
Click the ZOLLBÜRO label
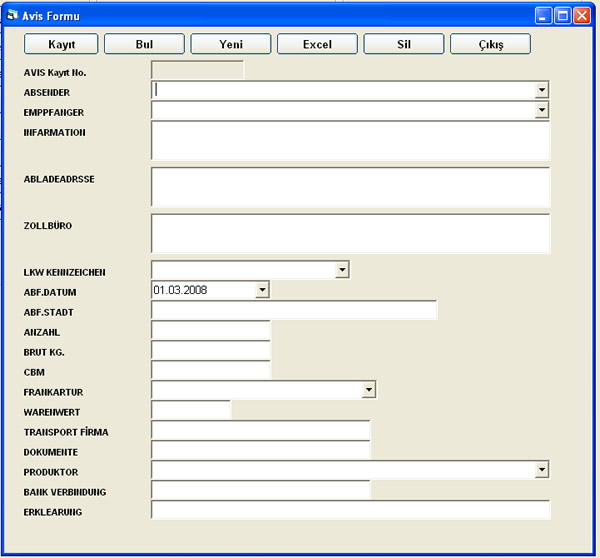(48, 226)
